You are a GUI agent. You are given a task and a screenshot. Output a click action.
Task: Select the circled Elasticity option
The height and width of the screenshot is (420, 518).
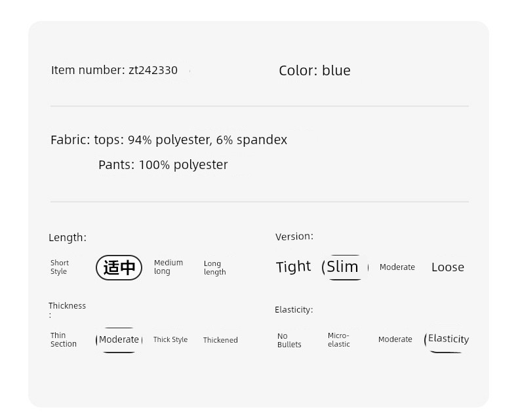point(447,339)
